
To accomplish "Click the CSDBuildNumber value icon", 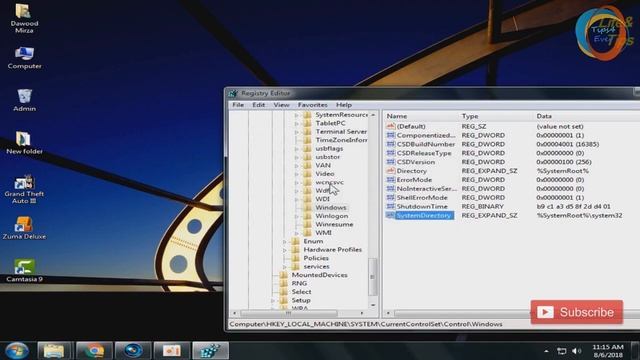I will pyautogui.click(x=391, y=144).
